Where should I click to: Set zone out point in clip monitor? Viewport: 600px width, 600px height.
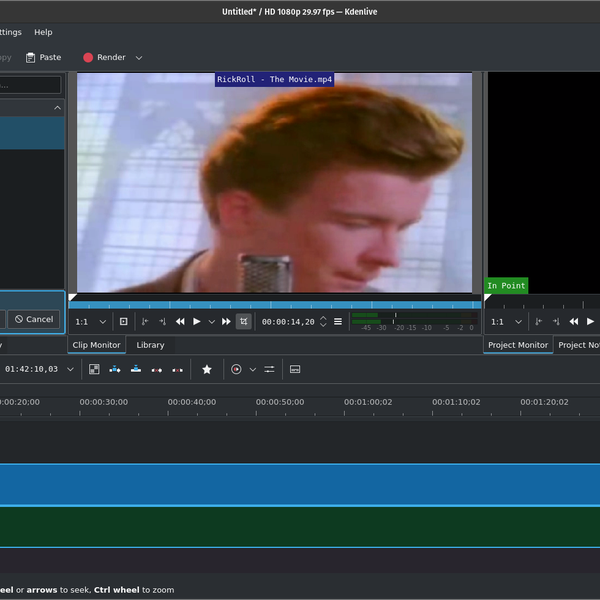point(162,321)
